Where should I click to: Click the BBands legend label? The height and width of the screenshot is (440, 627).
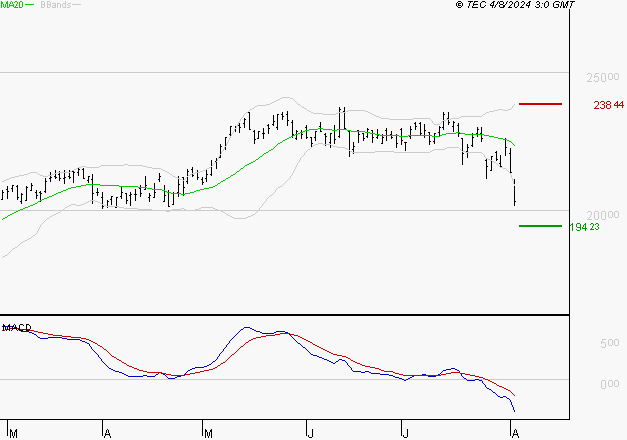tap(56, 5)
